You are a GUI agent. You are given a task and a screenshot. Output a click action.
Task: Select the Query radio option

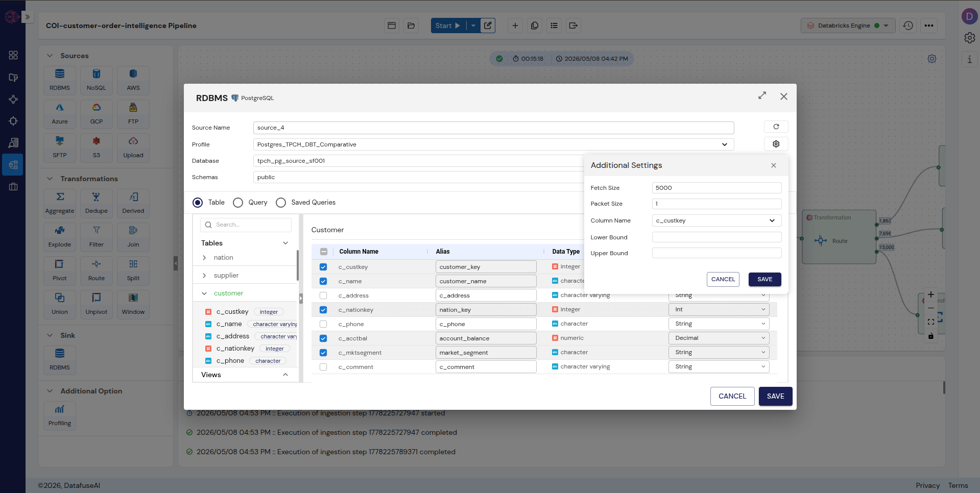point(238,203)
